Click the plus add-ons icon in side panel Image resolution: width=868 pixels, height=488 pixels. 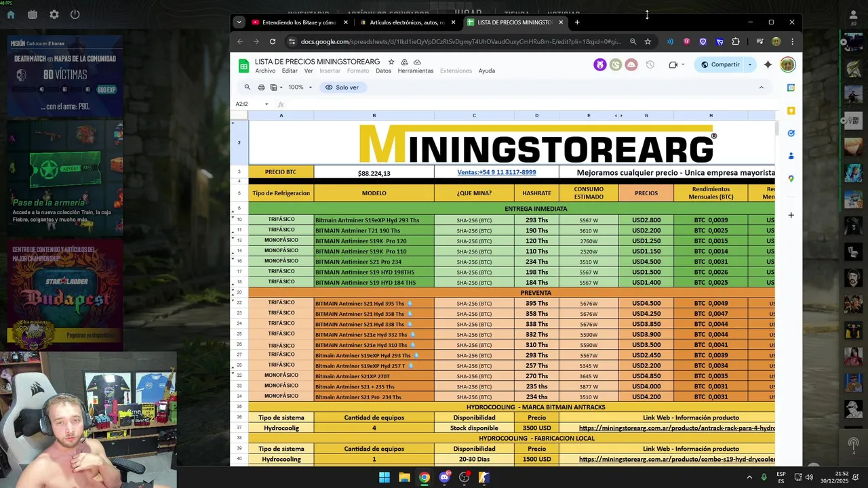[x=791, y=215]
